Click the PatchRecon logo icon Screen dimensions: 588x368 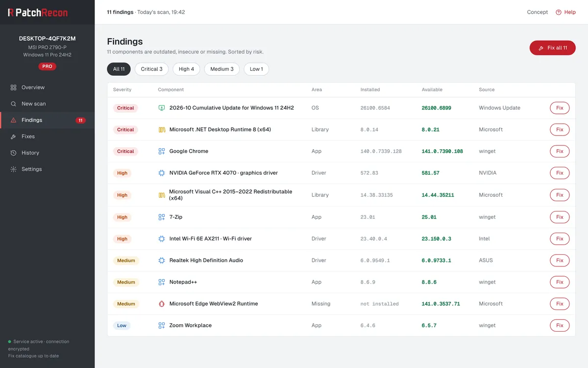(x=11, y=12)
